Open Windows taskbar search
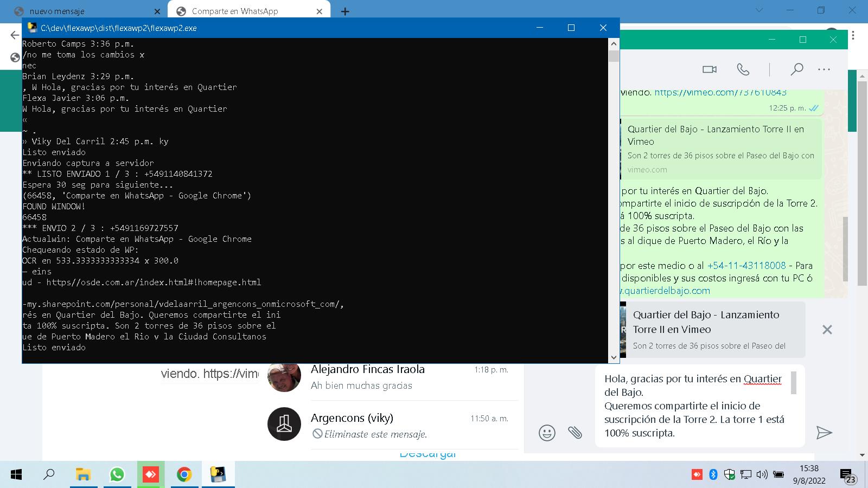The height and width of the screenshot is (488, 868). click(49, 475)
